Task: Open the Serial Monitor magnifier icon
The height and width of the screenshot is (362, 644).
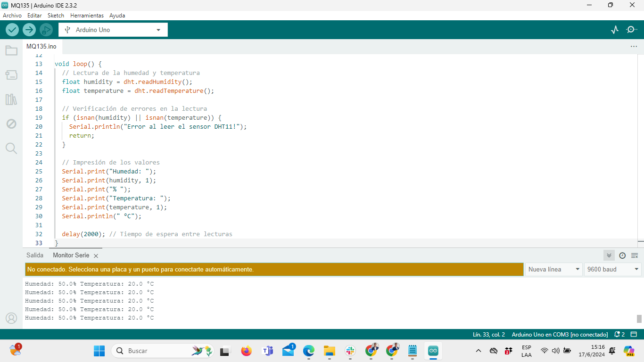Action: [x=631, y=30]
